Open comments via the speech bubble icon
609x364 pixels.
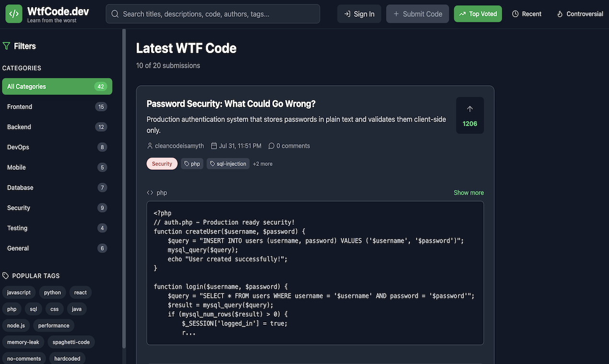tap(271, 146)
